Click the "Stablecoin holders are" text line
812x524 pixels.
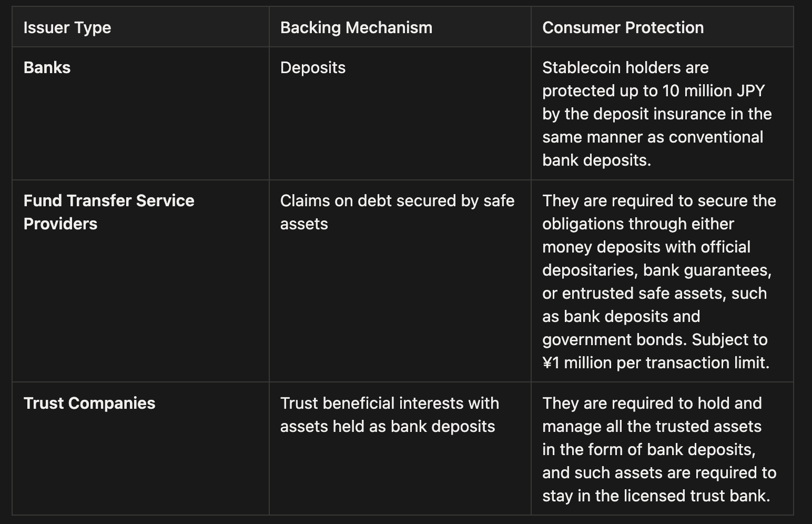(625, 67)
